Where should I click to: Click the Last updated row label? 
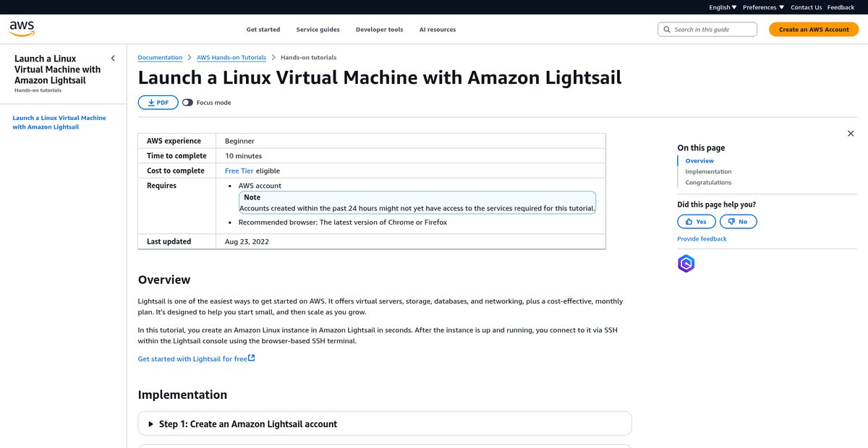tap(169, 242)
